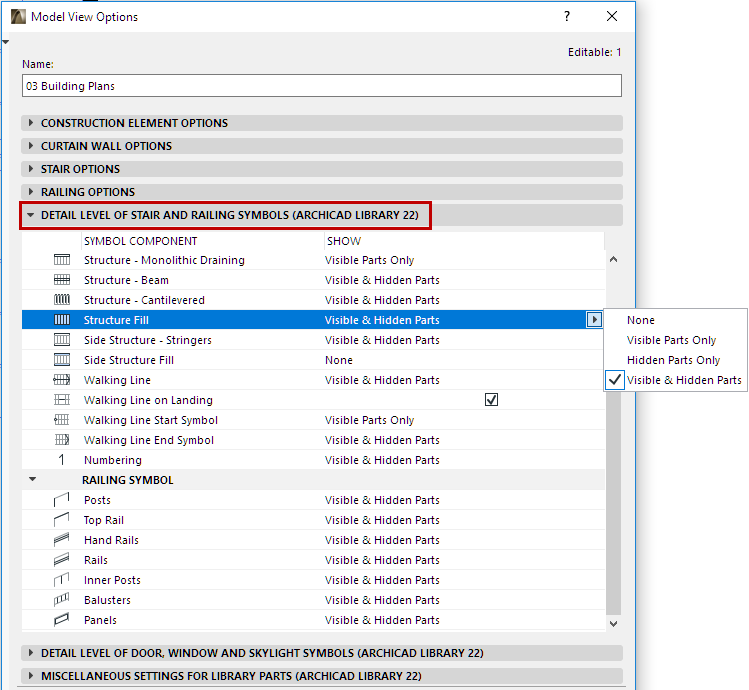The image size is (749, 690).
Task: Expand Stair Options panel
Action: 31,169
